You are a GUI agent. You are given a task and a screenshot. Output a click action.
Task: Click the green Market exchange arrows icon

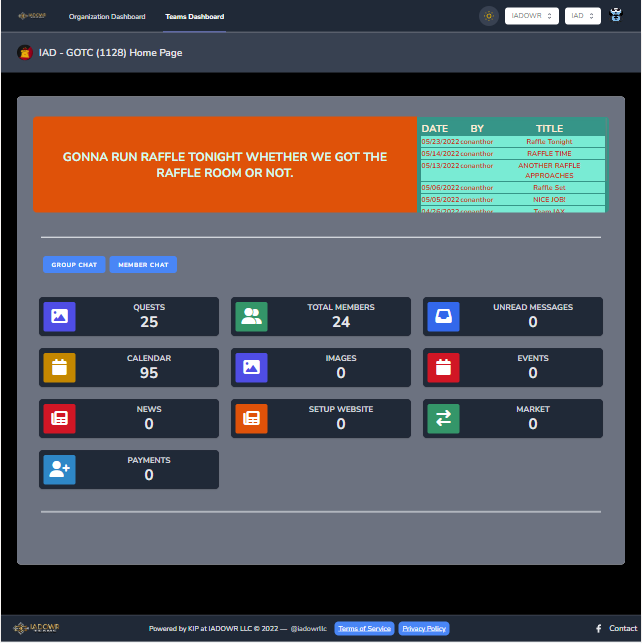[x=443, y=418]
